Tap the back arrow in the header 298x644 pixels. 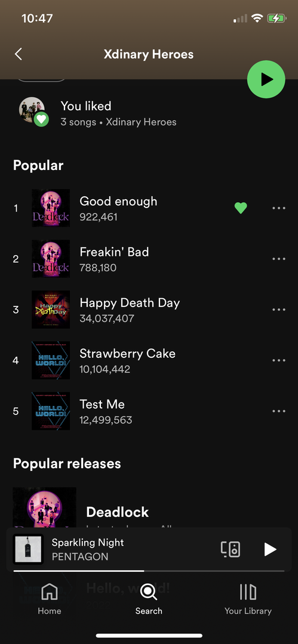pyautogui.click(x=18, y=54)
